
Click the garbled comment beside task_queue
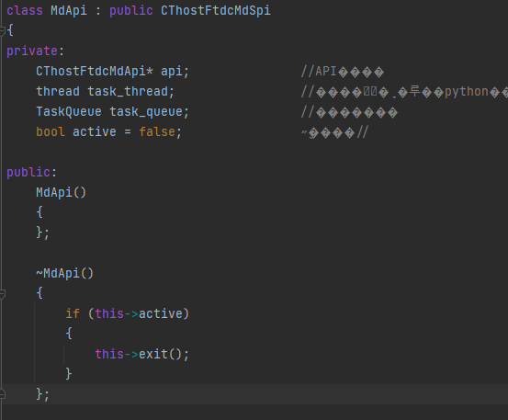pyautogui.click(x=349, y=112)
